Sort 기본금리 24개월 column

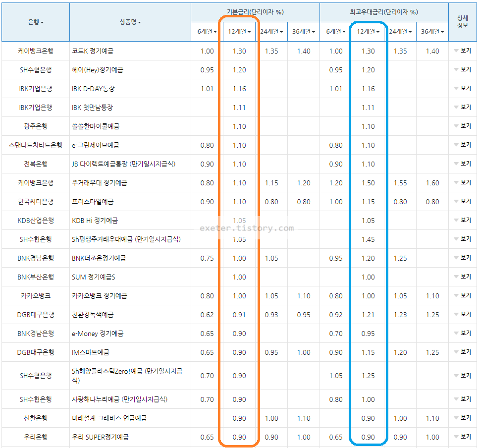pos(271,32)
